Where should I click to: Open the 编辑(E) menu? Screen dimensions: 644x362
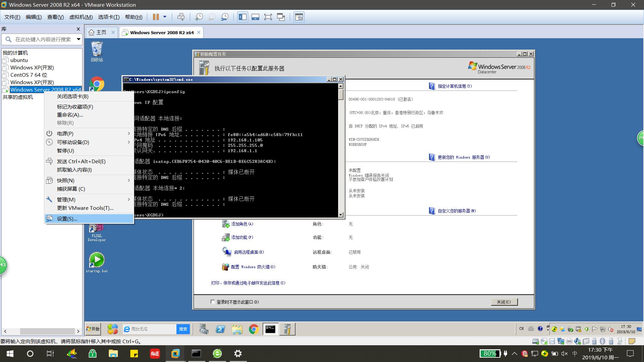(34, 17)
